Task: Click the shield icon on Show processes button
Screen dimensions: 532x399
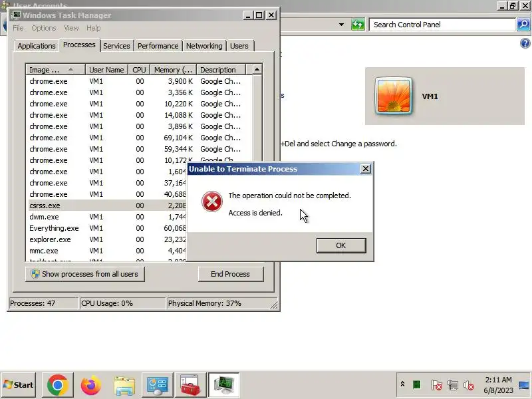Action: [x=35, y=274]
